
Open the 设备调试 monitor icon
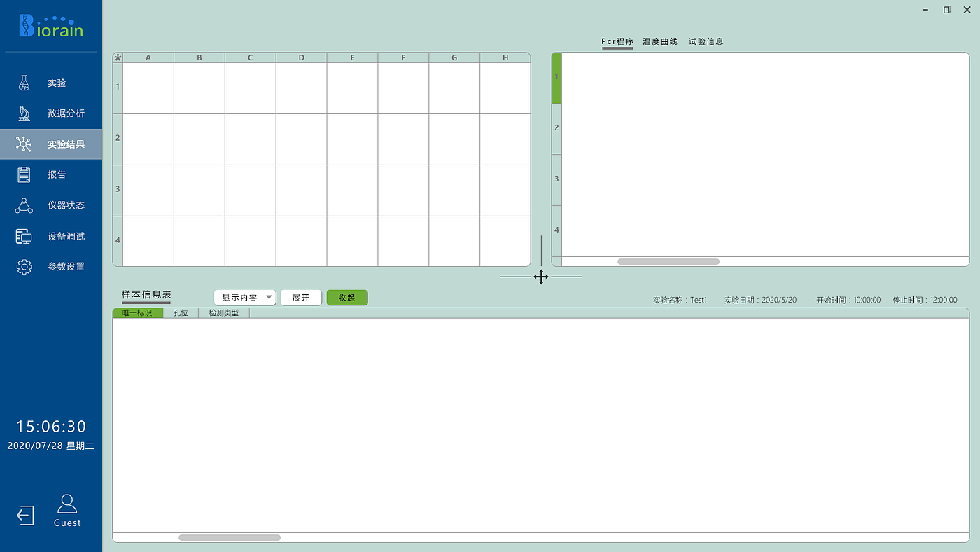point(24,236)
